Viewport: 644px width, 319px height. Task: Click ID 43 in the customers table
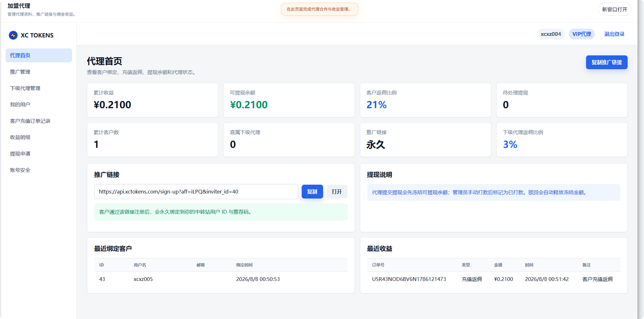(102, 279)
